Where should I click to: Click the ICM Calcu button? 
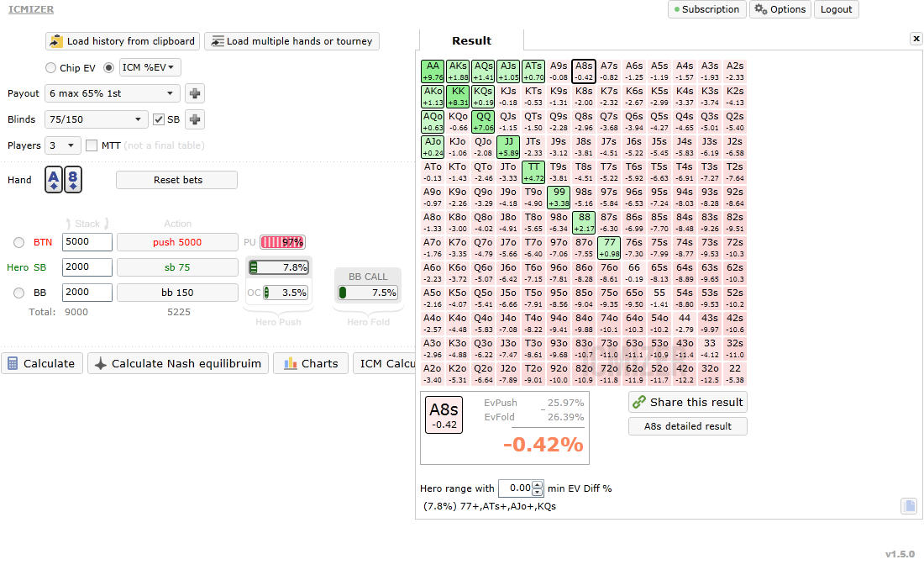click(x=385, y=363)
